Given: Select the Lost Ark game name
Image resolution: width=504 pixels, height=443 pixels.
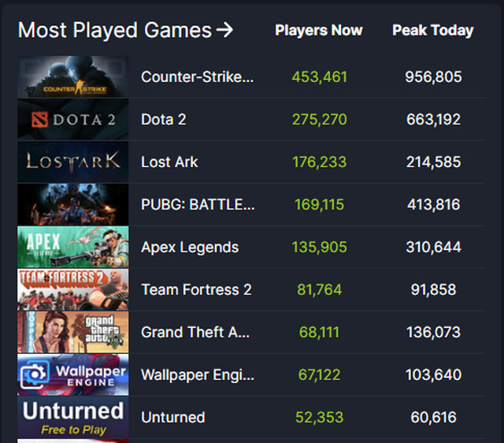Looking at the screenshot, I should (x=169, y=162).
